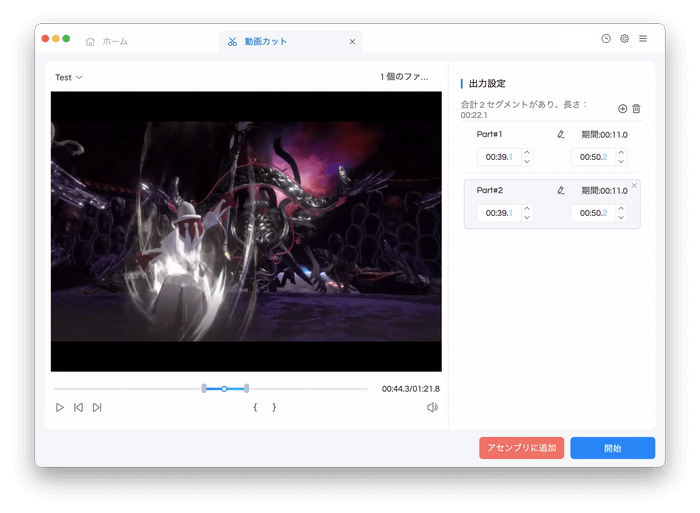700x513 pixels.
Task: Click the green macOS zoom button
Action: (66, 38)
